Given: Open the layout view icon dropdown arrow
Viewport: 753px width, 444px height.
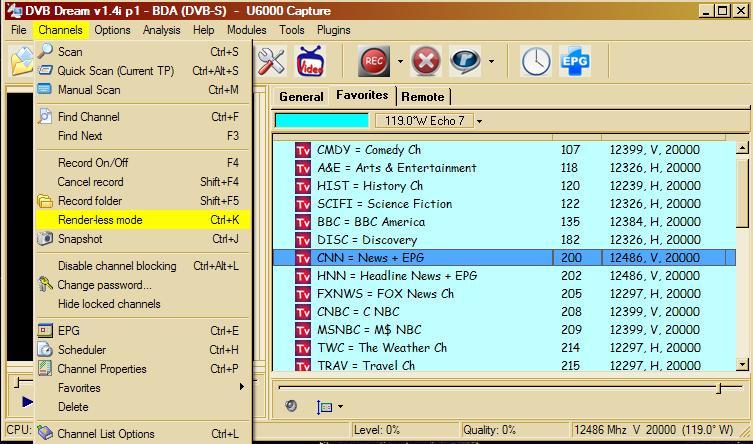Looking at the screenshot, I should pyautogui.click(x=340, y=407).
